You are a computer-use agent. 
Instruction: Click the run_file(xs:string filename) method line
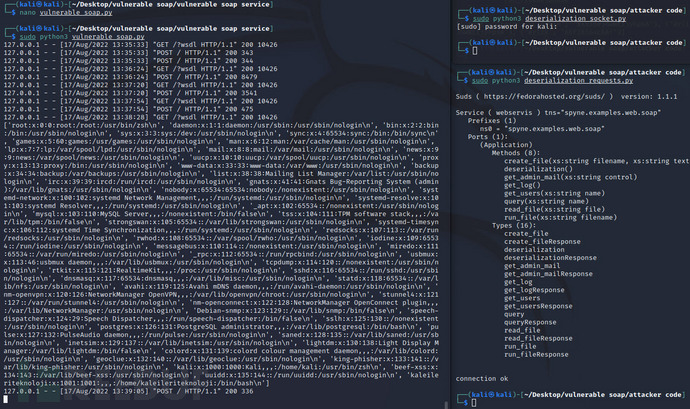click(x=560, y=217)
